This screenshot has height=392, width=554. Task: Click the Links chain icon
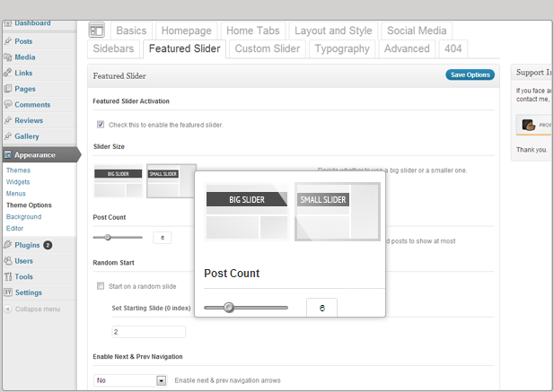click(8, 73)
